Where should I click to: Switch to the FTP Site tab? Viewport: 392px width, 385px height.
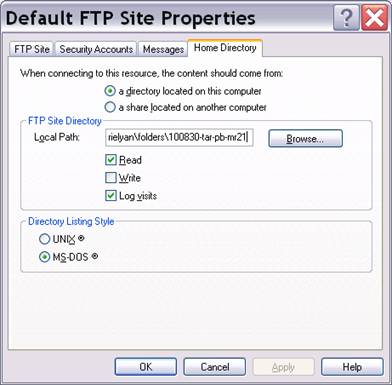pos(32,49)
